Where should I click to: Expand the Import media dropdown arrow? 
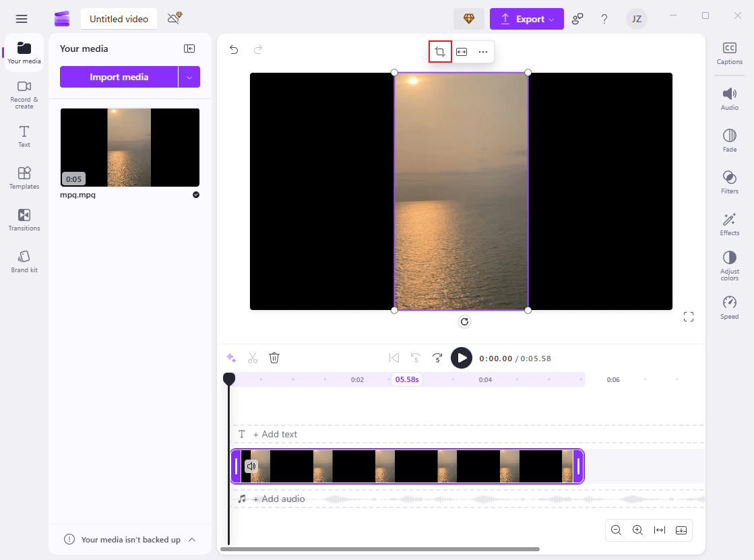click(190, 77)
